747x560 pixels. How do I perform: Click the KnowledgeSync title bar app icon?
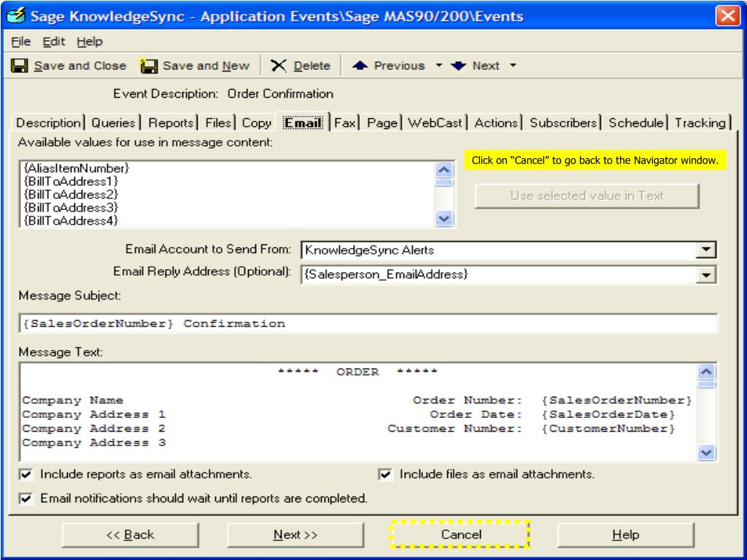pyautogui.click(x=16, y=15)
